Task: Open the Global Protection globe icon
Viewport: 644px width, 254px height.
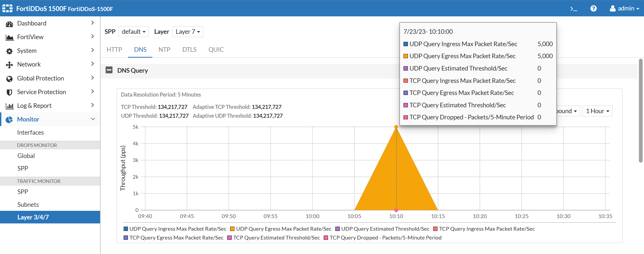Action: [9, 78]
